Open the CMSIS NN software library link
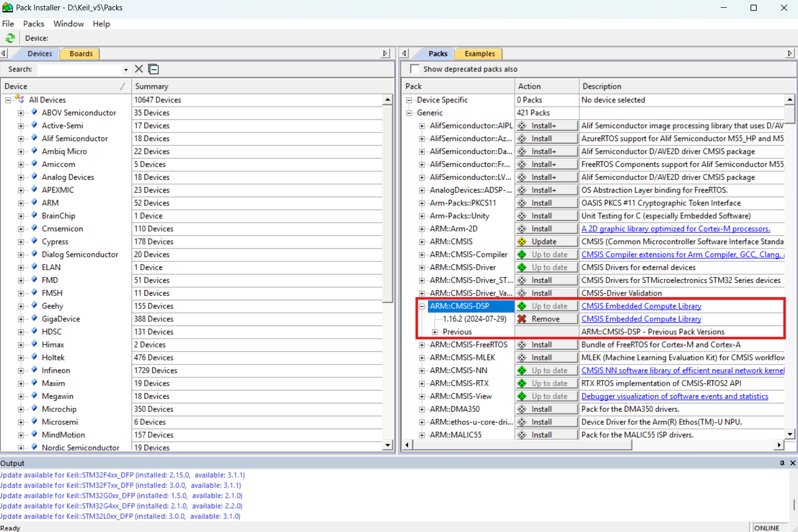Image resolution: width=798 pixels, height=532 pixels. (682, 371)
